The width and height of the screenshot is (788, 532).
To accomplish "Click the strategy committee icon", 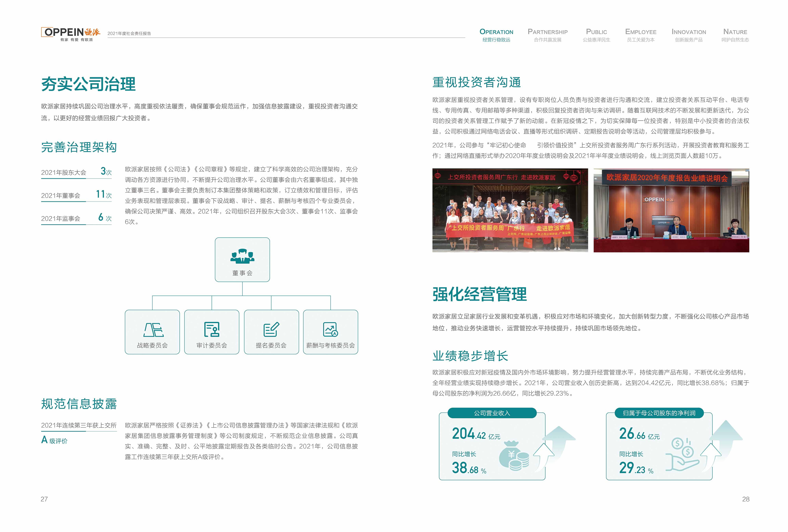I will pyautogui.click(x=153, y=330).
